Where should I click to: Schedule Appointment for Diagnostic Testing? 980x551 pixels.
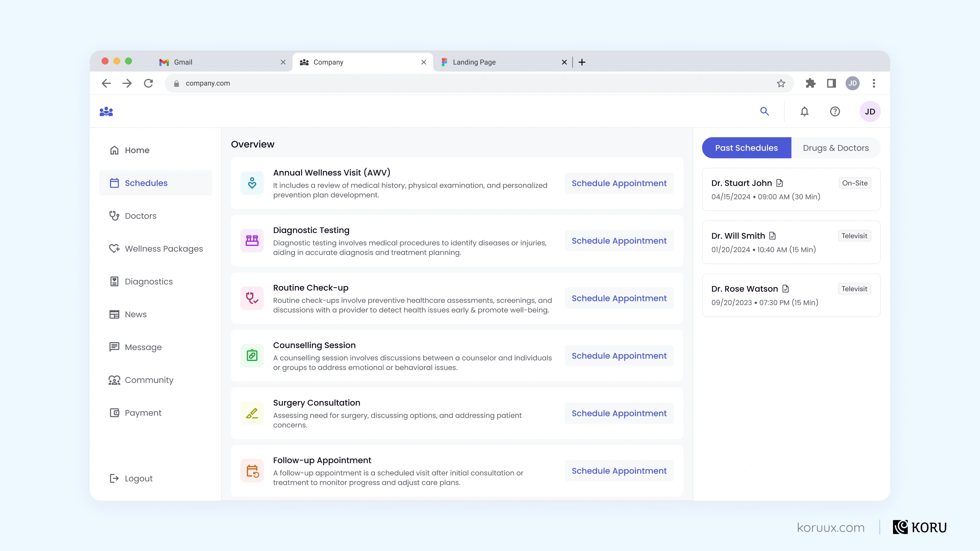tap(619, 241)
